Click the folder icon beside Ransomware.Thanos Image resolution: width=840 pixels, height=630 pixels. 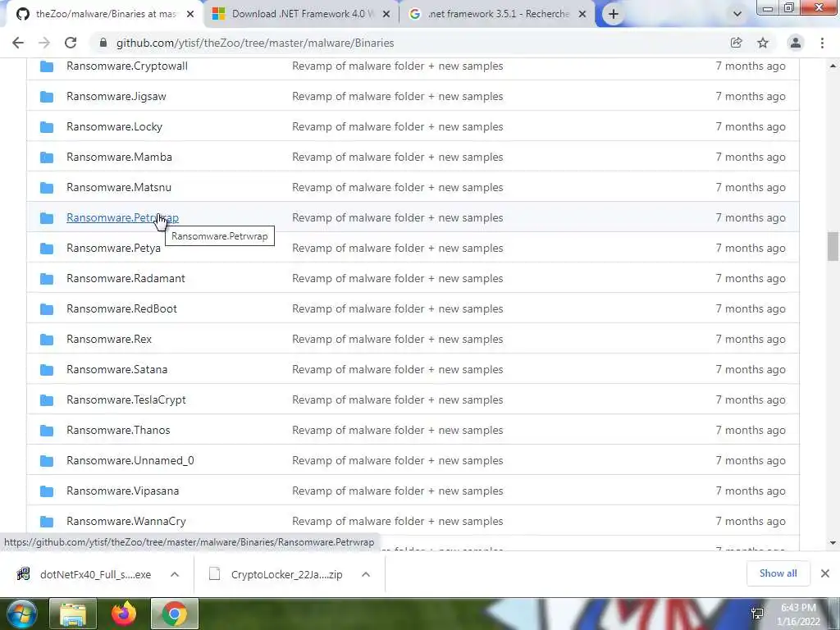(47, 431)
